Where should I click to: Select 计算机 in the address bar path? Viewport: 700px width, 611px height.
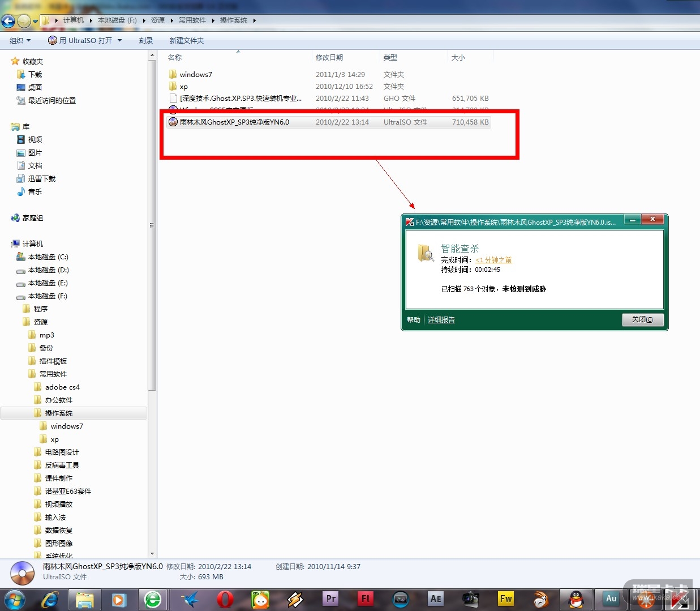(x=74, y=20)
